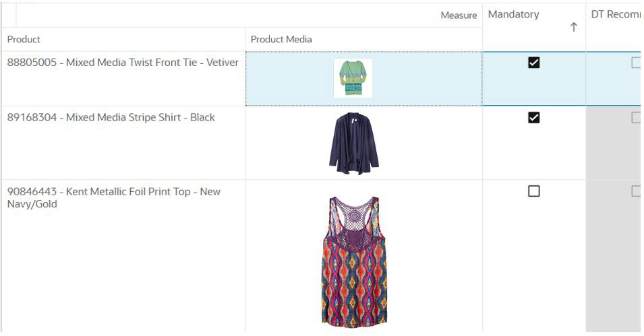
Task: Click the blank corner cell left of Measure header
Action: 8,15
